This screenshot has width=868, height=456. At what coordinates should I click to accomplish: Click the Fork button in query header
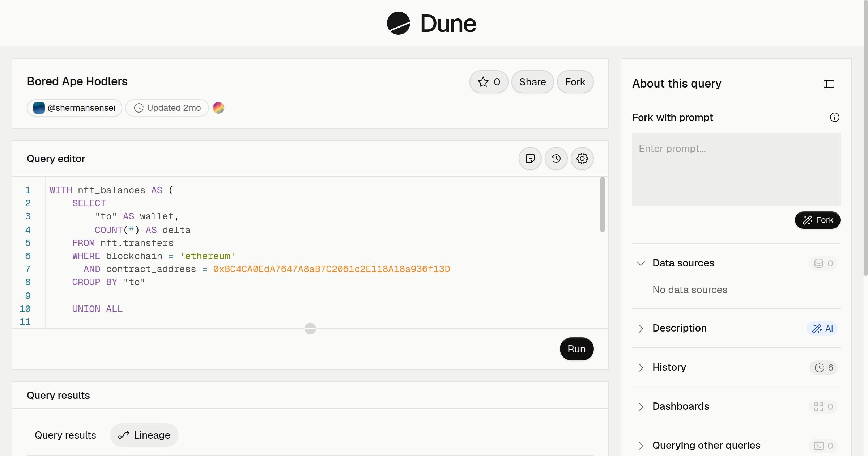coord(575,82)
